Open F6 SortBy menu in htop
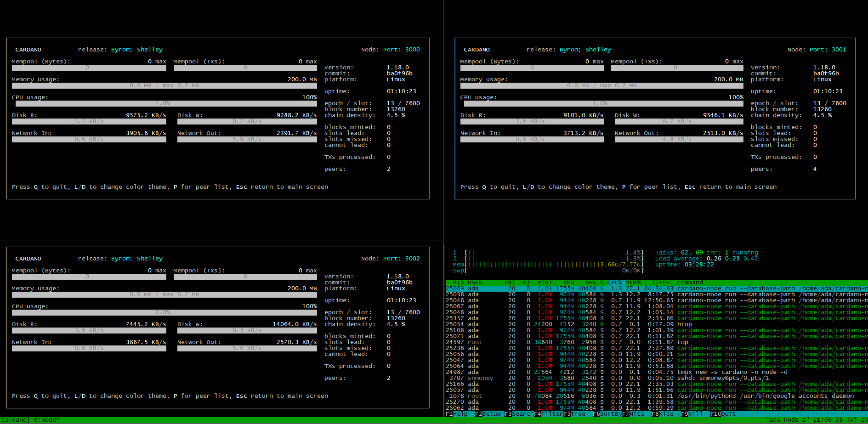 tap(607, 414)
